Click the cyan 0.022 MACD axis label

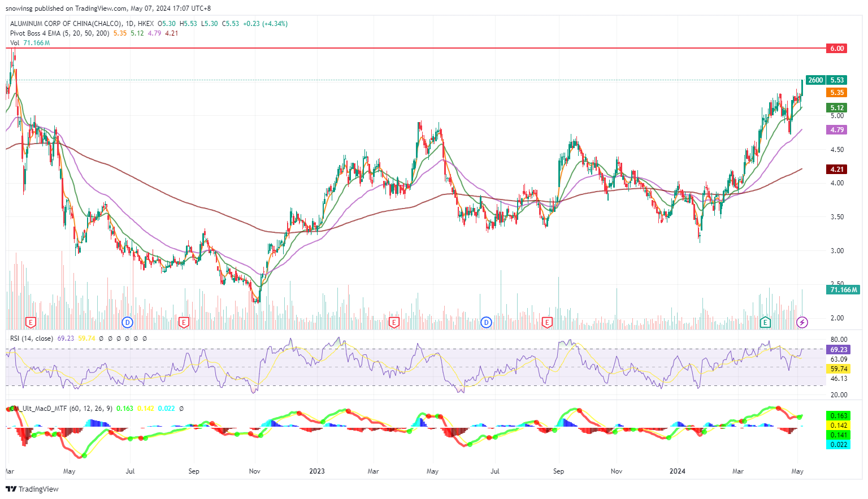click(x=839, y=445)
